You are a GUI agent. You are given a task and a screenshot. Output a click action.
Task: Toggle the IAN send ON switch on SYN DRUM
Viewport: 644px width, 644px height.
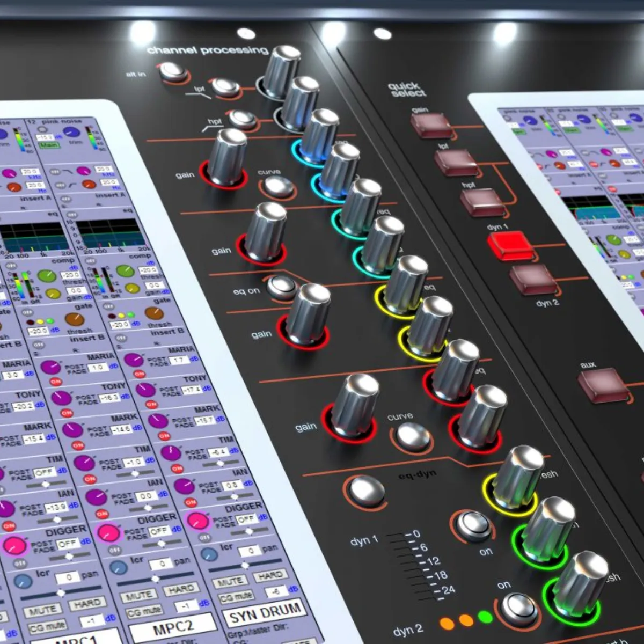[x=191, y=502]
